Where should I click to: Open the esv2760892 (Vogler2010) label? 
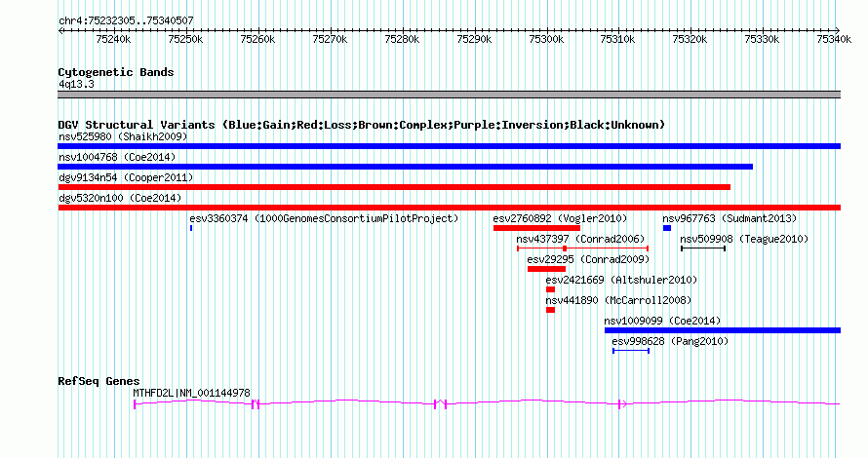click(x=560, y=218)
